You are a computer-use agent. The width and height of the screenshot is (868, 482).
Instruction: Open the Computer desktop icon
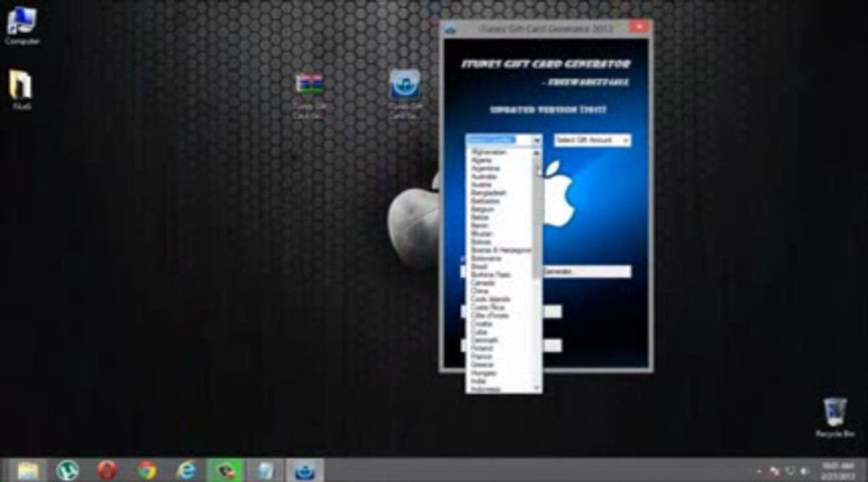[22, 25]
